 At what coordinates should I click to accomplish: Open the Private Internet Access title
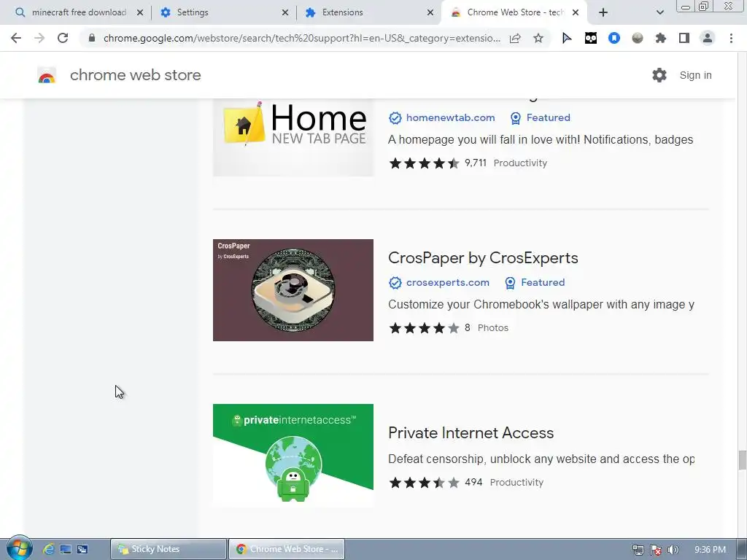[x=471, y=433]
